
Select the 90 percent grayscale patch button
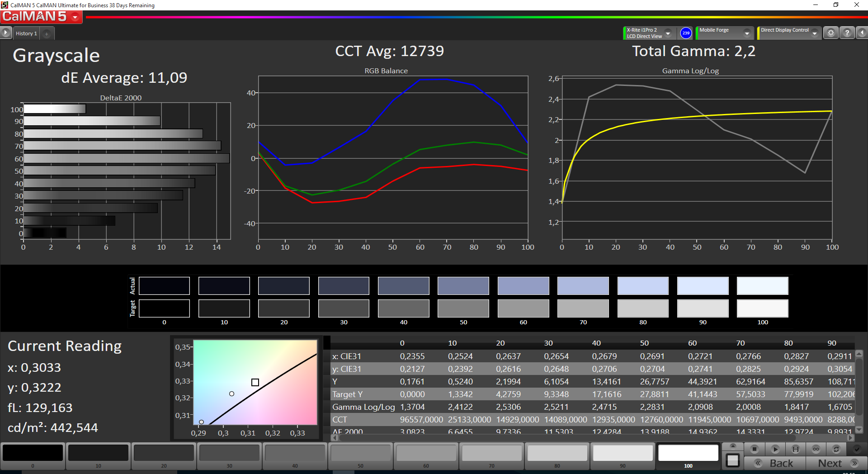pos(623,455)
